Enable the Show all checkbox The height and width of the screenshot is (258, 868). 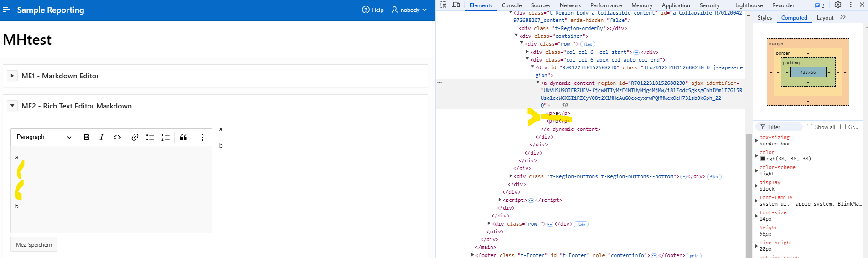point(810,127)
